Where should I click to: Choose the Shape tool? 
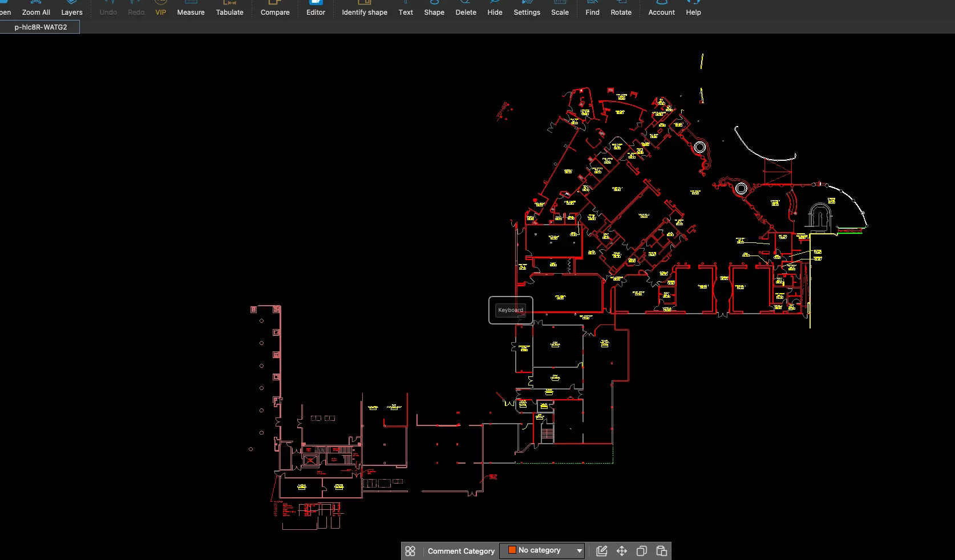click(x=434, y=9)
